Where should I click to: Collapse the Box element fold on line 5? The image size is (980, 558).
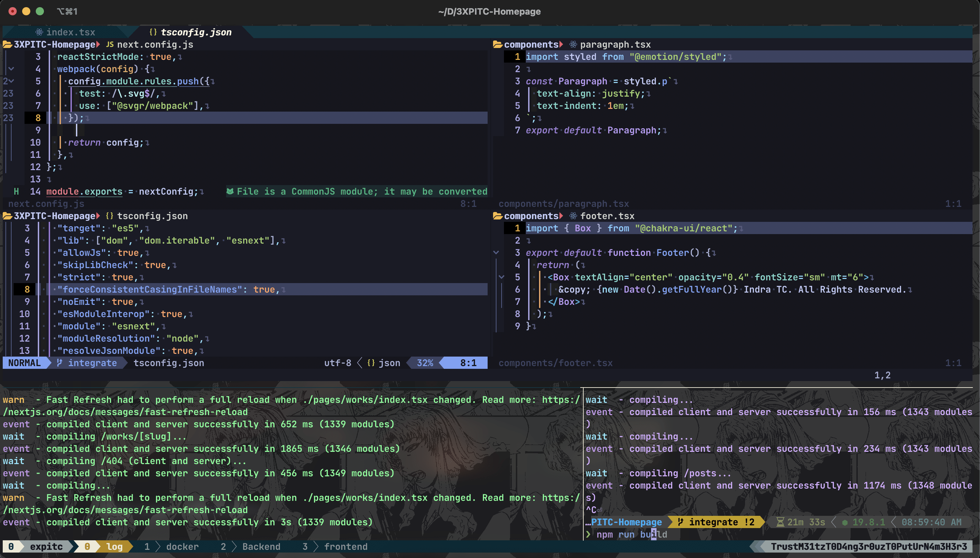click(x=501, y=277)
